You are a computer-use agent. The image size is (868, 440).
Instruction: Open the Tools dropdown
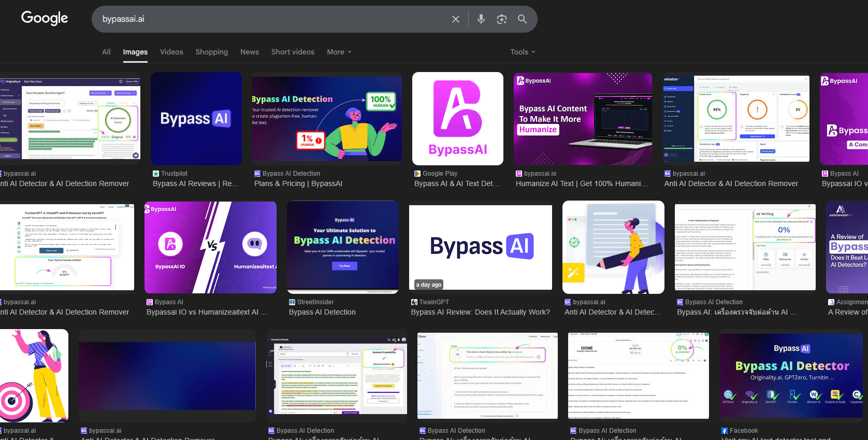coord(523,52)
